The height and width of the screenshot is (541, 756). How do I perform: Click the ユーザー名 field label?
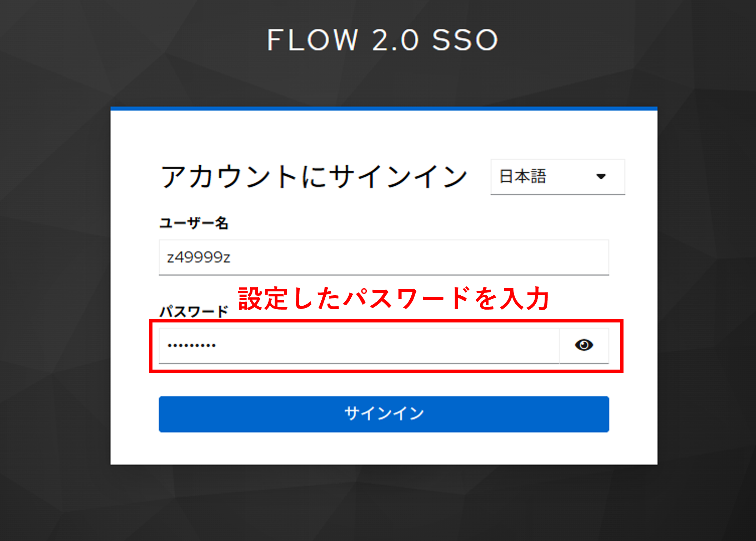(194, 223)
